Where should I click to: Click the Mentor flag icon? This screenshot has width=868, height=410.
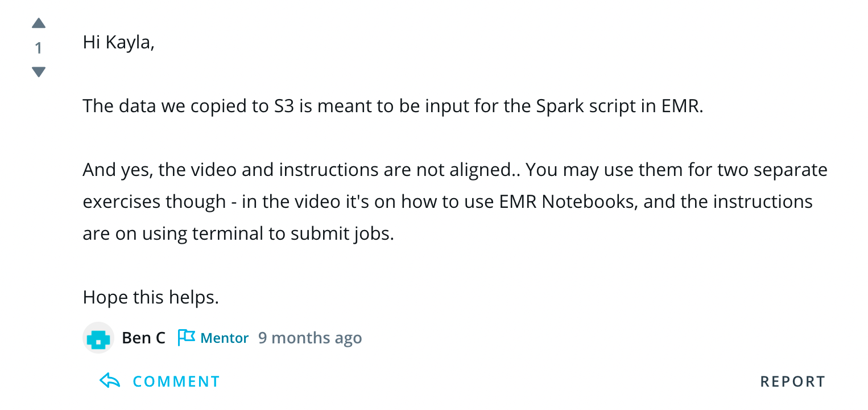tap(186, 338)
